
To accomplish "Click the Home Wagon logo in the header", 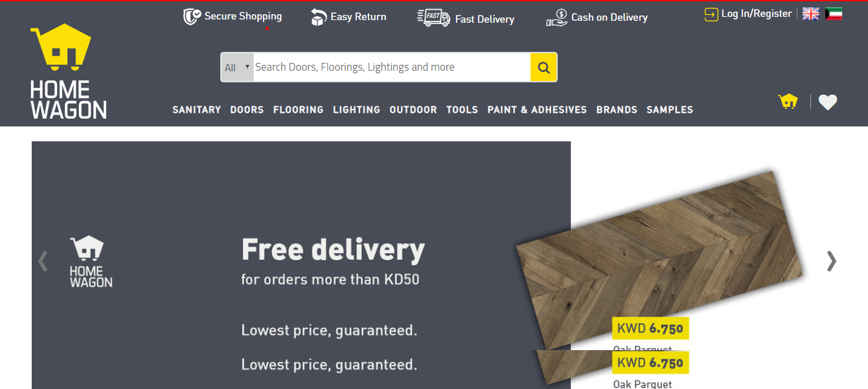I will coord(68,71).
